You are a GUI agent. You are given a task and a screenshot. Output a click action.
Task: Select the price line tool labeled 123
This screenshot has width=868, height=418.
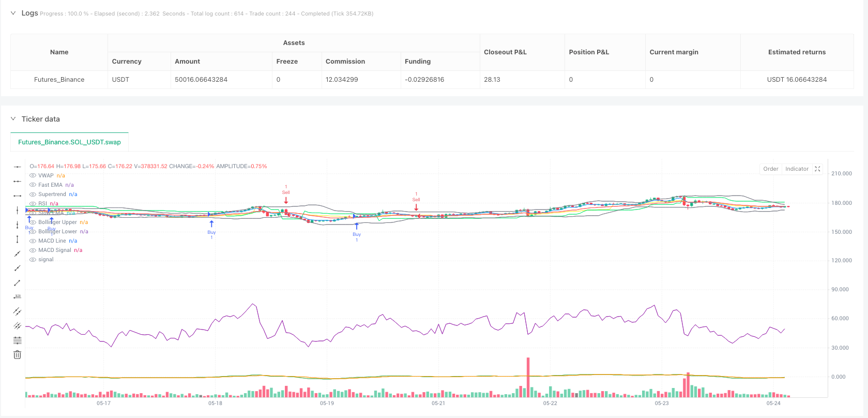(17, 297)
